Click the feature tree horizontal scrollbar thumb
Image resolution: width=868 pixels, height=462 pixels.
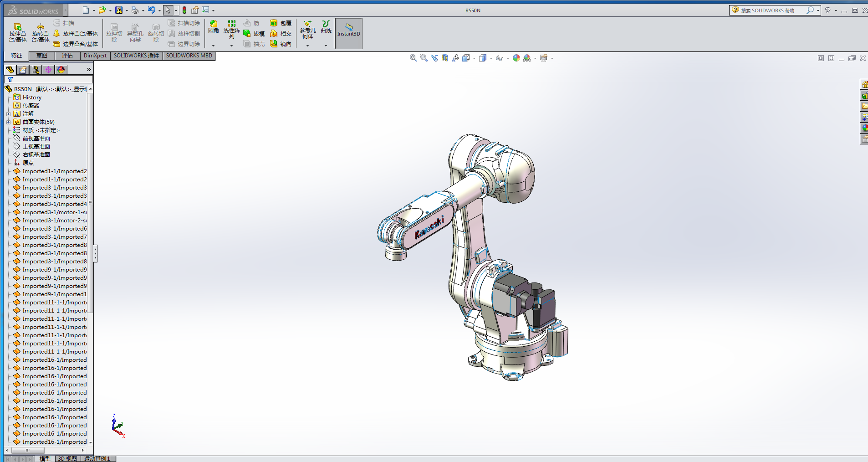tap(28, 450)
